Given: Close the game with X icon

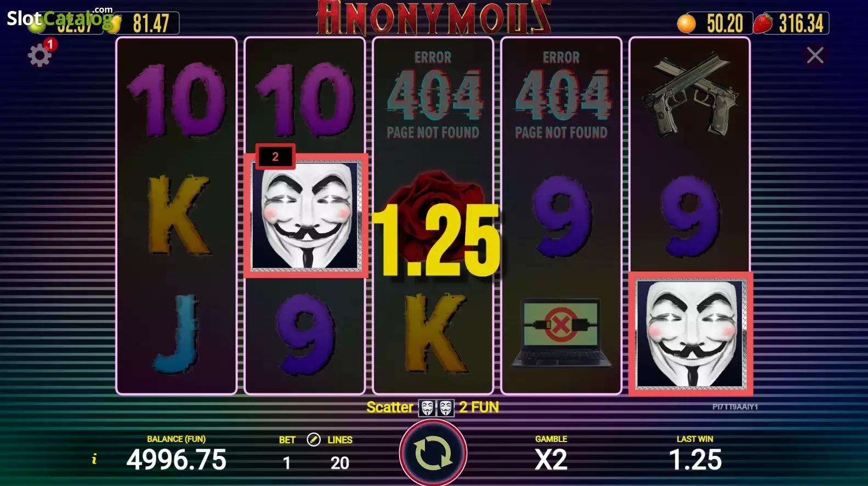Looking at the screenshot, I should (815, 55).
